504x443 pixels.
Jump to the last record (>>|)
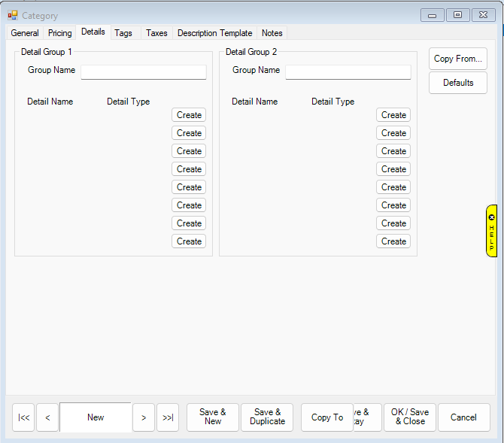168,417
